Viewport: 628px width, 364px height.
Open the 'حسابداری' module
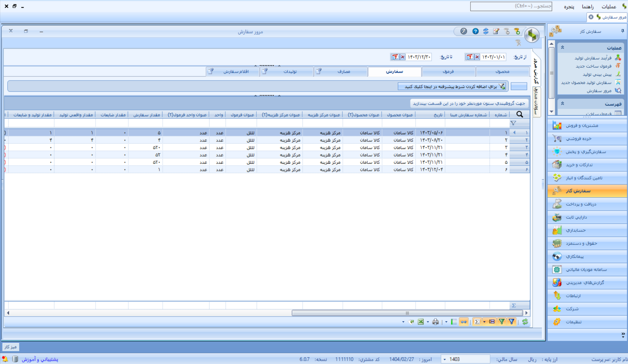(x=587, y=230)
